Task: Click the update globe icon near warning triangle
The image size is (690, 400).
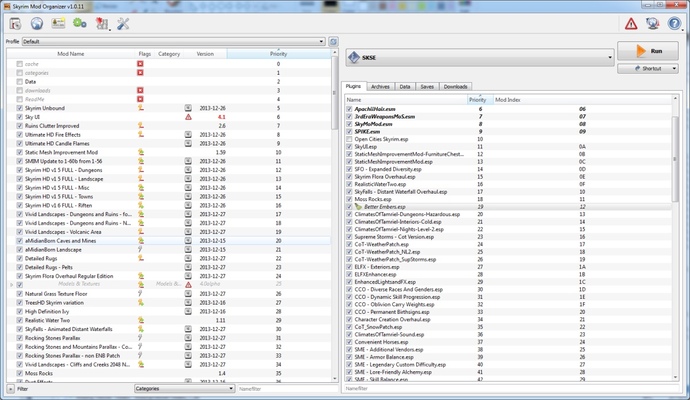Action: (653, 23)
